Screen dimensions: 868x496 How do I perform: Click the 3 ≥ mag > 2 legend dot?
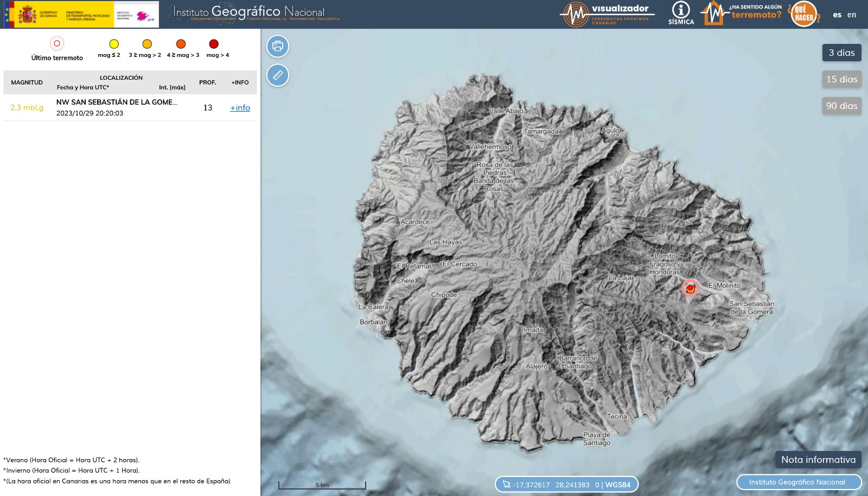coord(147,44)
